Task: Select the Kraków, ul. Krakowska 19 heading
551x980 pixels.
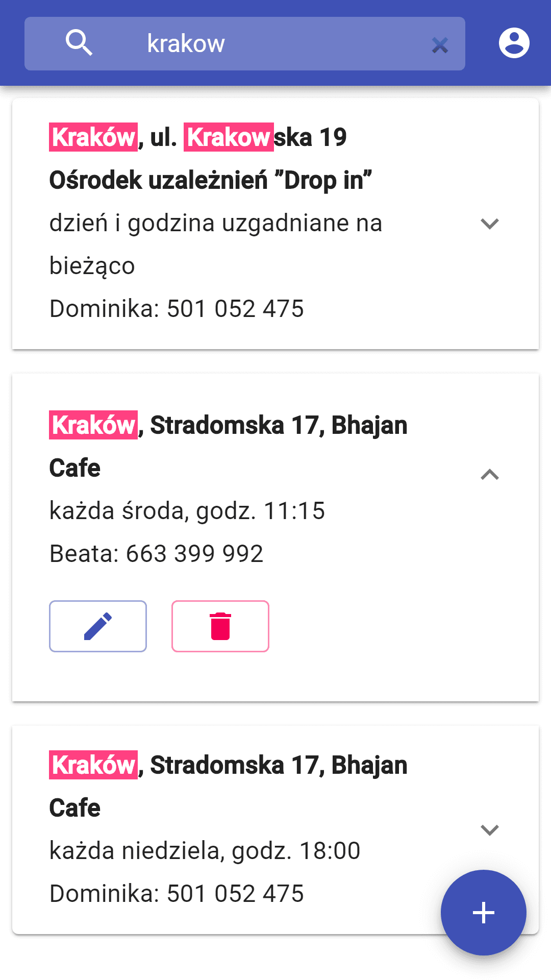Action: pos(198,137)
